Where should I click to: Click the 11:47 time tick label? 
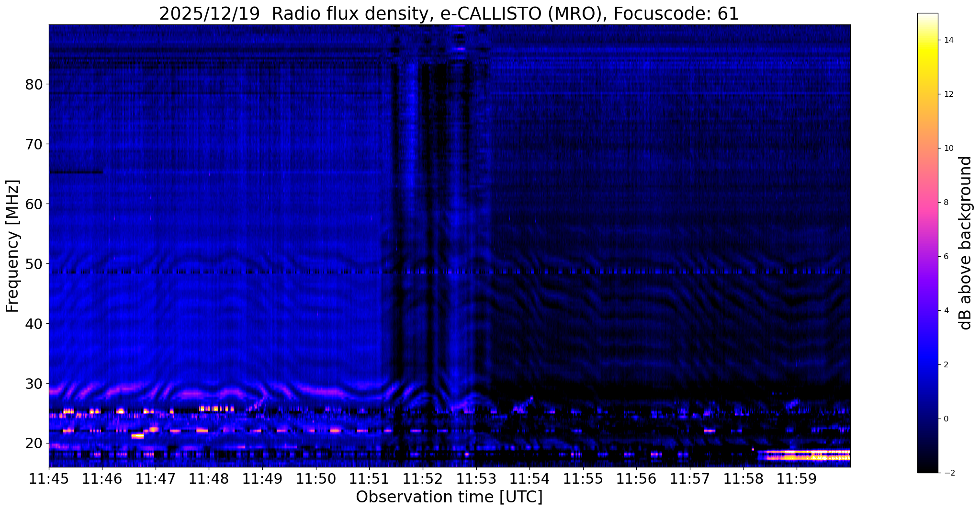point(156,478)
